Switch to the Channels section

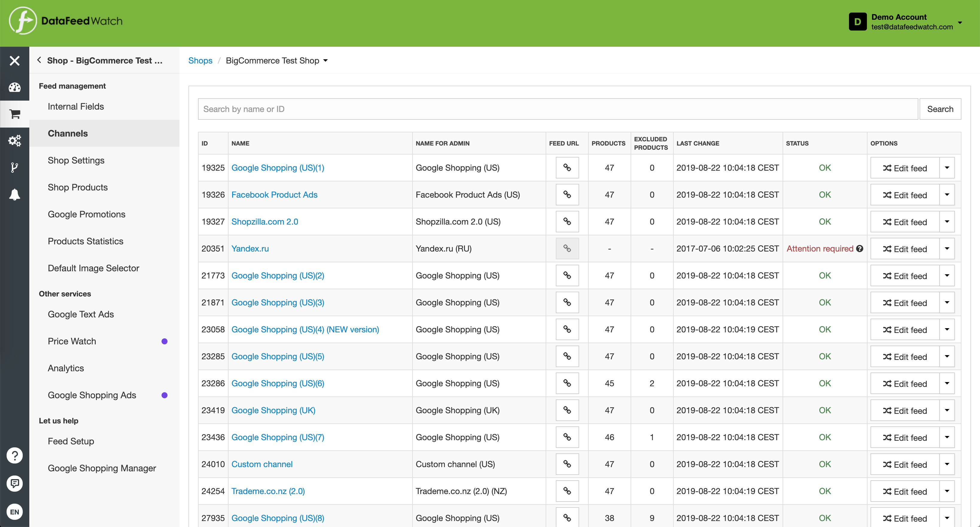coord(68,133)
